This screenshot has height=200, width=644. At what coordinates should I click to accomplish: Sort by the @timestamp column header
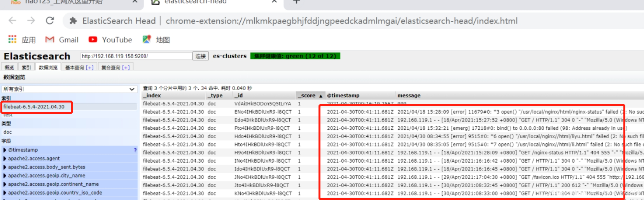[360, 96]
